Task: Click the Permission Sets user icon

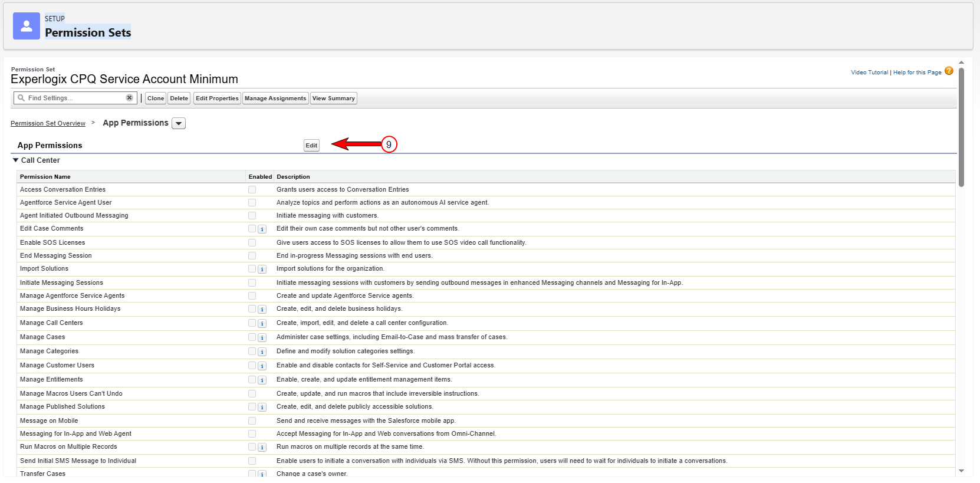Action: tap(27, 26)
